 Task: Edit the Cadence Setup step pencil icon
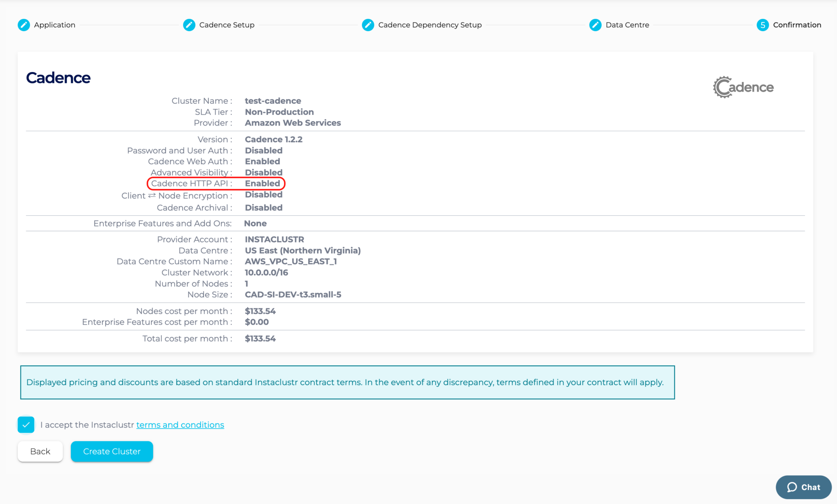pyautogui.click(x=189, y=25)
